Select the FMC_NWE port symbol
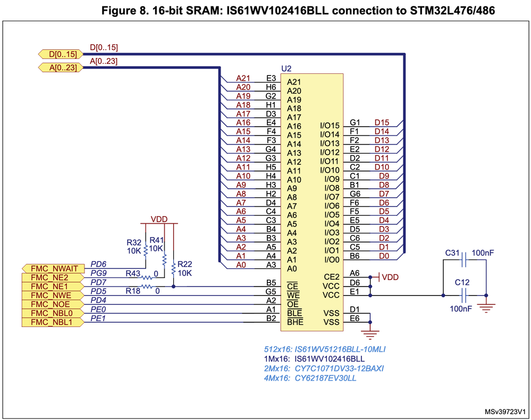Viewport: 531px width, 420px height. 53,296
